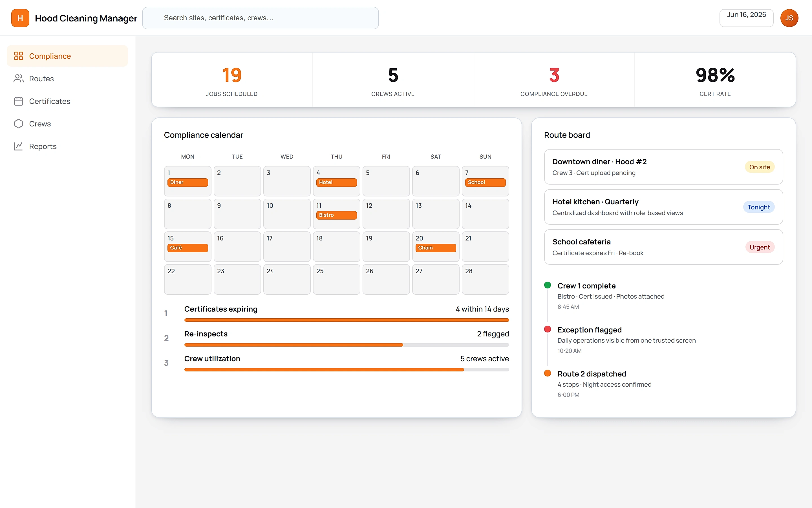Click calendar day 18
The image size is (812, 508).
(337, 247)
